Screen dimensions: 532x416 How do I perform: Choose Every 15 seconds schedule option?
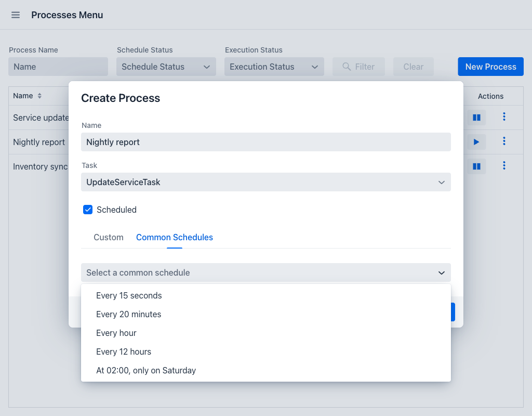[265, 295]
